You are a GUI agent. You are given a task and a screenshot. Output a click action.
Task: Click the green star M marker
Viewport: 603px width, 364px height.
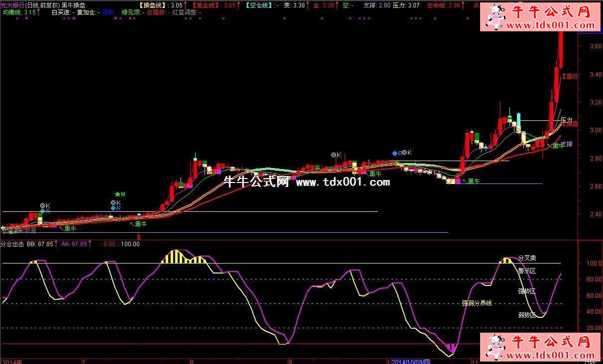(119, 194)
